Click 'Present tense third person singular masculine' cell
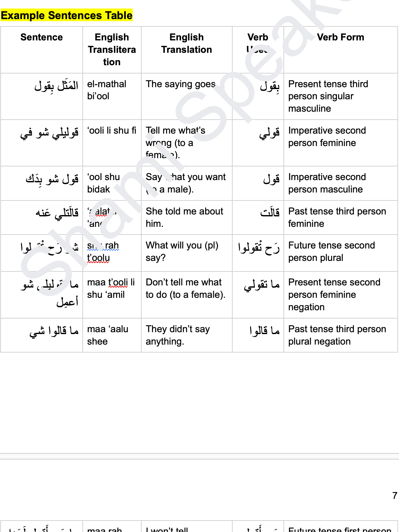Image resolution: width=399 pixels, height=532 pixels. pyautogui.click(x=328, y=96)
